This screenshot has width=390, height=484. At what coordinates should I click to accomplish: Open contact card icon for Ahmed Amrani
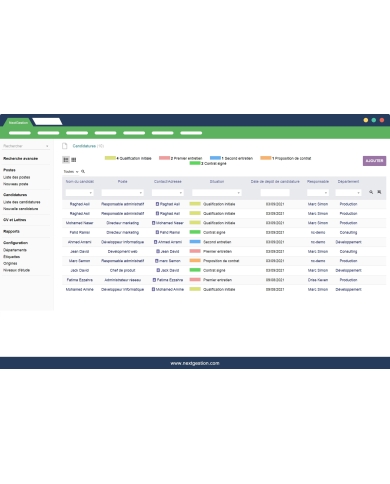155,242
